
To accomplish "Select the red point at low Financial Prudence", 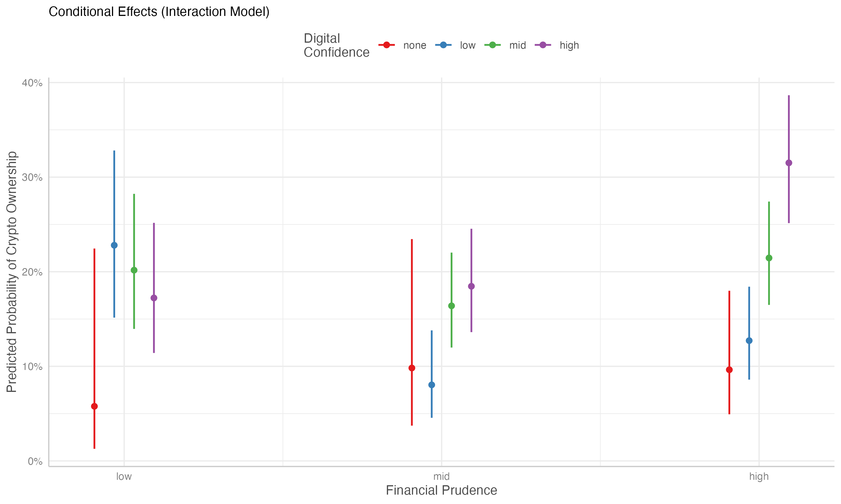I will click(95, 406).
